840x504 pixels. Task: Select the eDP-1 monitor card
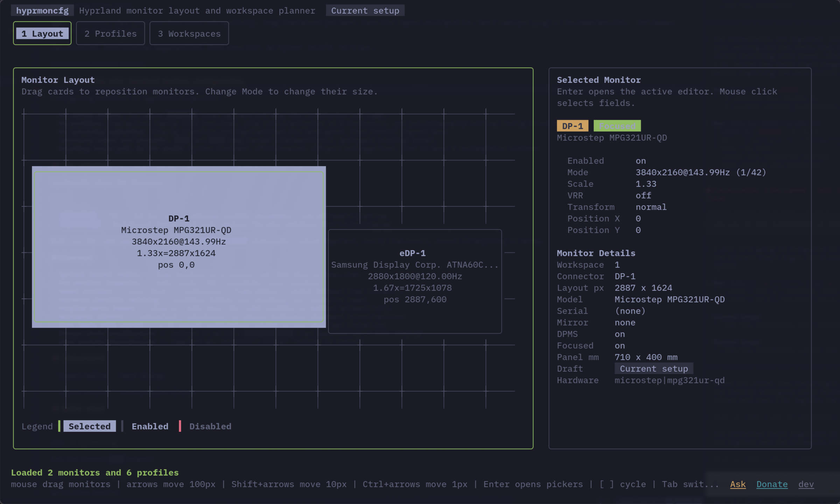415,280
